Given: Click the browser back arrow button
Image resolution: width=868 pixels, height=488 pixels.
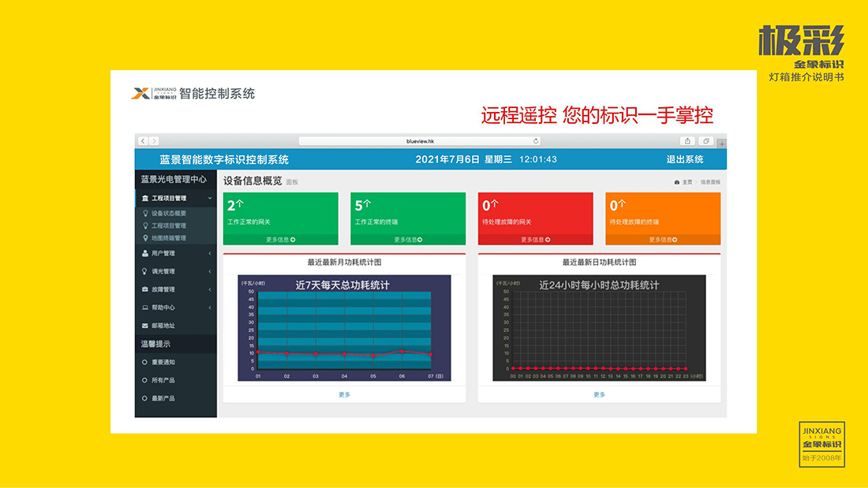Looking at the screenshot, I should coord(143,141).
